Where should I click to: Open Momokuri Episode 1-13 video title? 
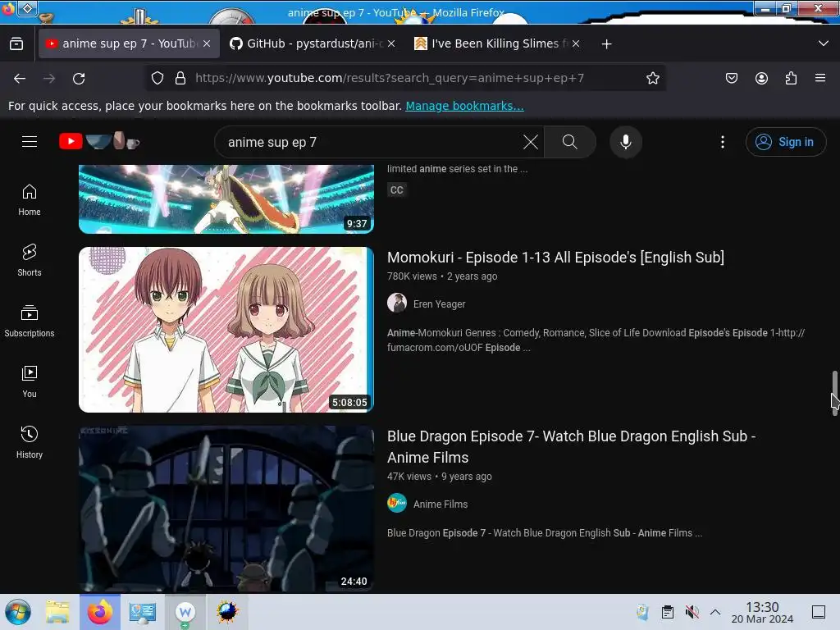point(555,257)
